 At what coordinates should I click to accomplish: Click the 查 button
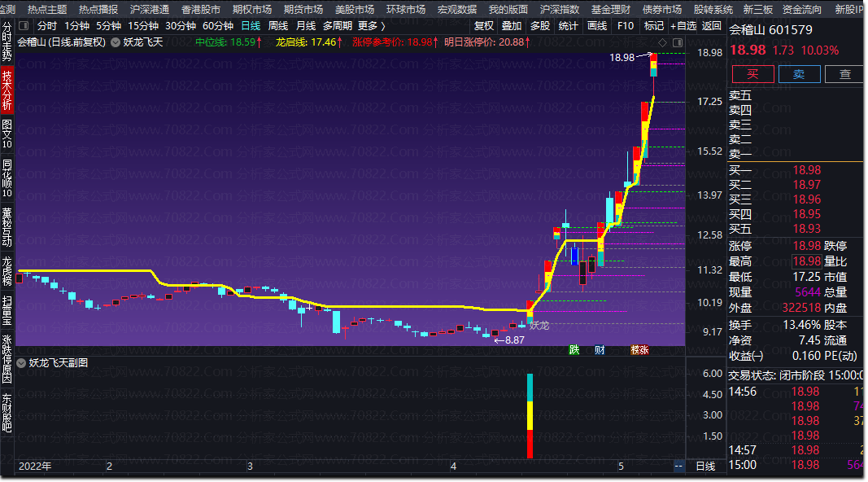844,74
